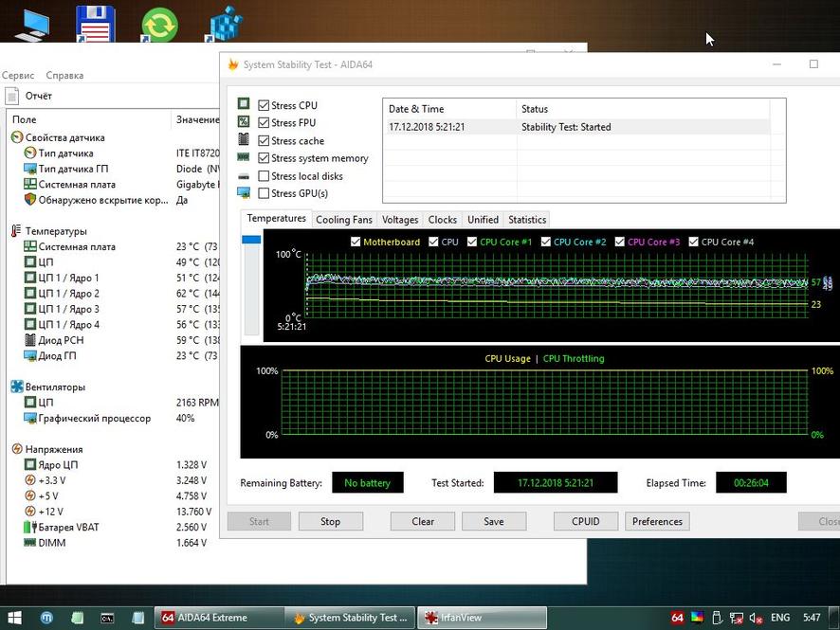Click the Date & Time column header
This screenshot has height=630, width=840.
450,109
